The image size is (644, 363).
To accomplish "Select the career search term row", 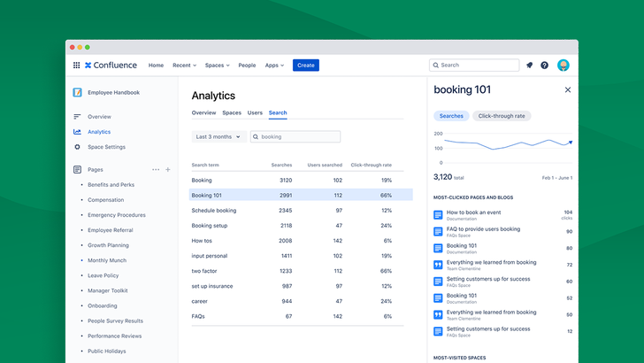I will click(297, 301).
